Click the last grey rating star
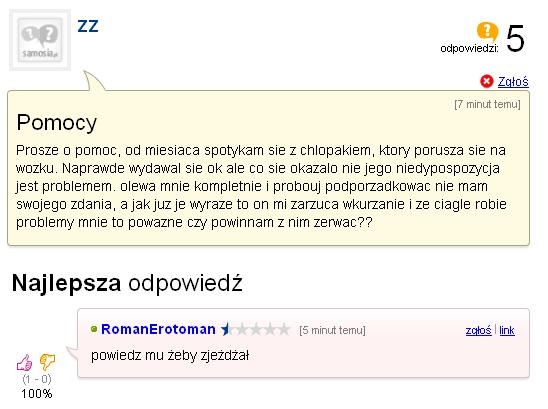Viewport: 548px width, 409px height. pos(284,329)
